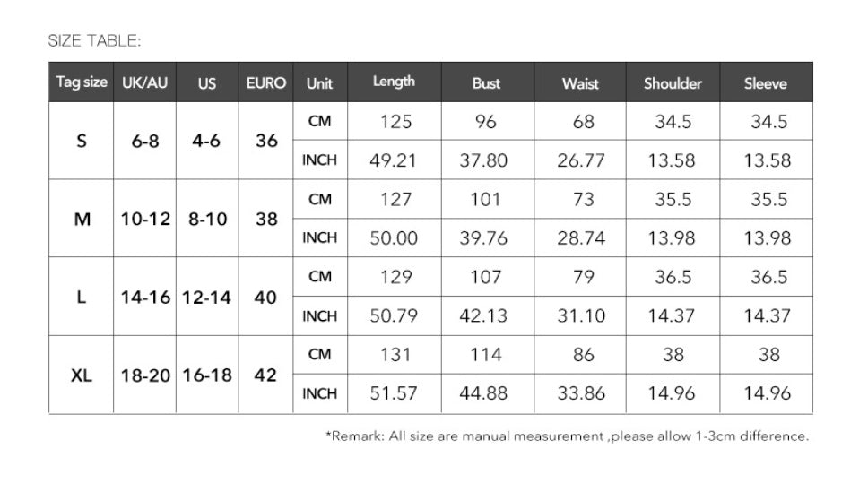Select the Length column header
The image size is (868, 483).
tap(394, 82)
